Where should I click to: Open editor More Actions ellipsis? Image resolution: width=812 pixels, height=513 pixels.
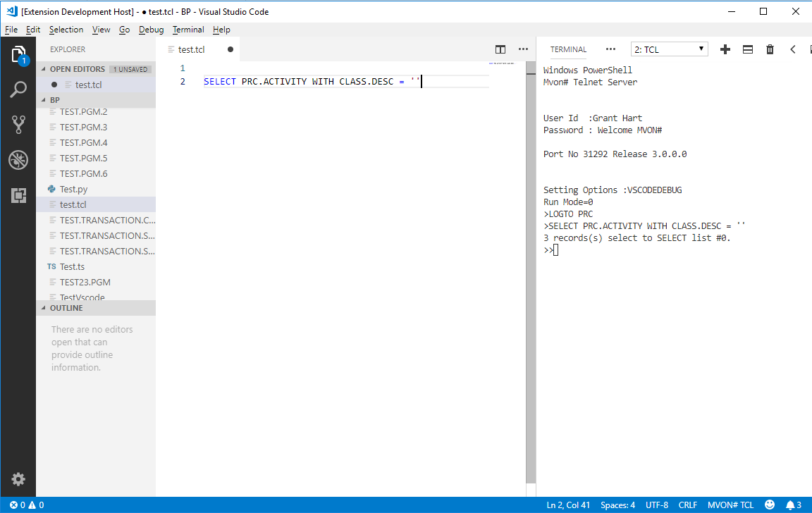pyautogui.click(x=523, y=49)
